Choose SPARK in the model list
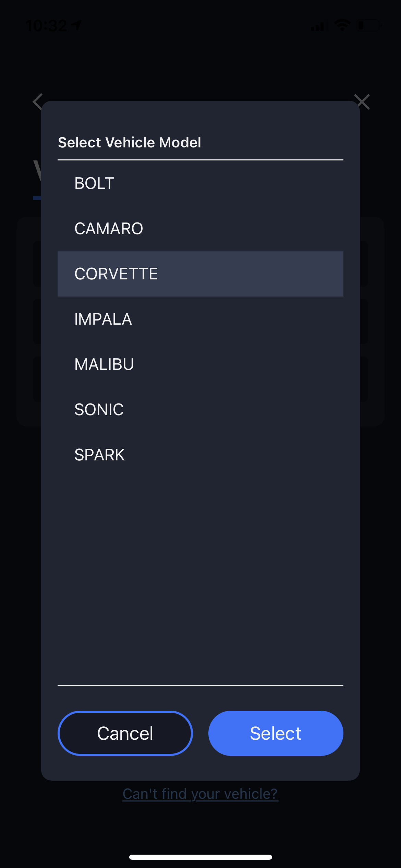The width and height of the screenshot is (401, 868). 200,455
